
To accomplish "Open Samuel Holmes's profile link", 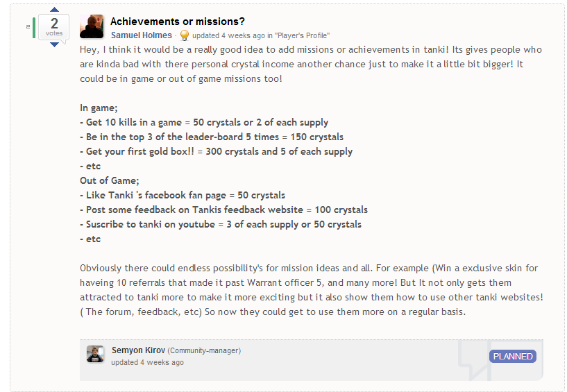I will 141,35.
